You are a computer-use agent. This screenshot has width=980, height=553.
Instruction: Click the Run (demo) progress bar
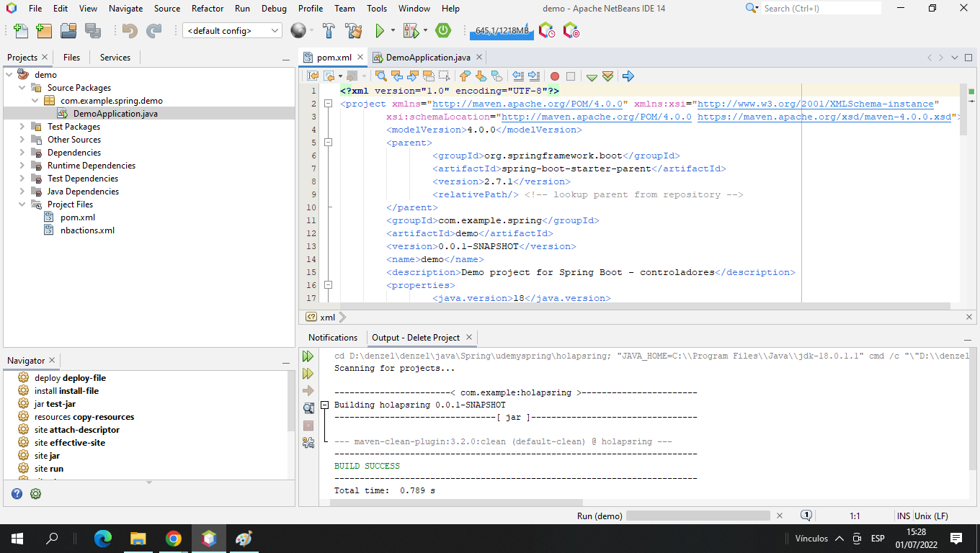[698, 516]
